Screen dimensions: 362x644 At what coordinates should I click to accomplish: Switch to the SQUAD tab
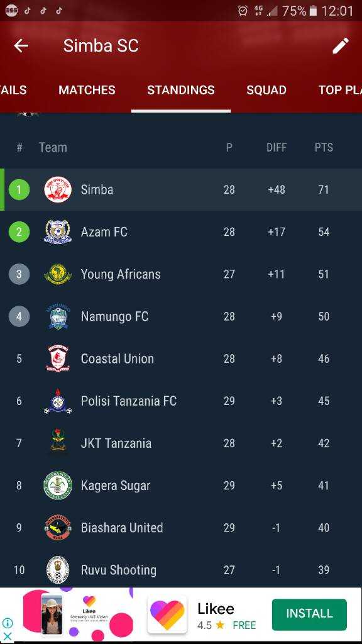click(x=266, y=90)
